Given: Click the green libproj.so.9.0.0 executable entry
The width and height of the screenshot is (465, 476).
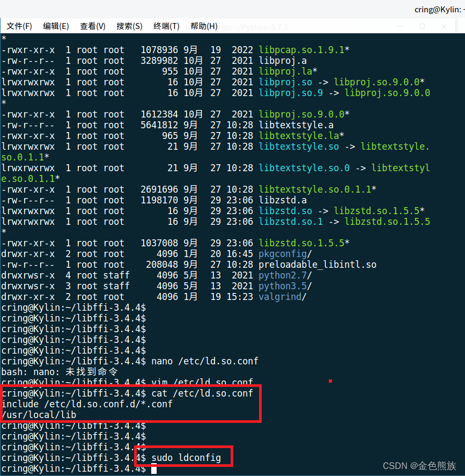Looking at the screenshot, I should [301, 114].
